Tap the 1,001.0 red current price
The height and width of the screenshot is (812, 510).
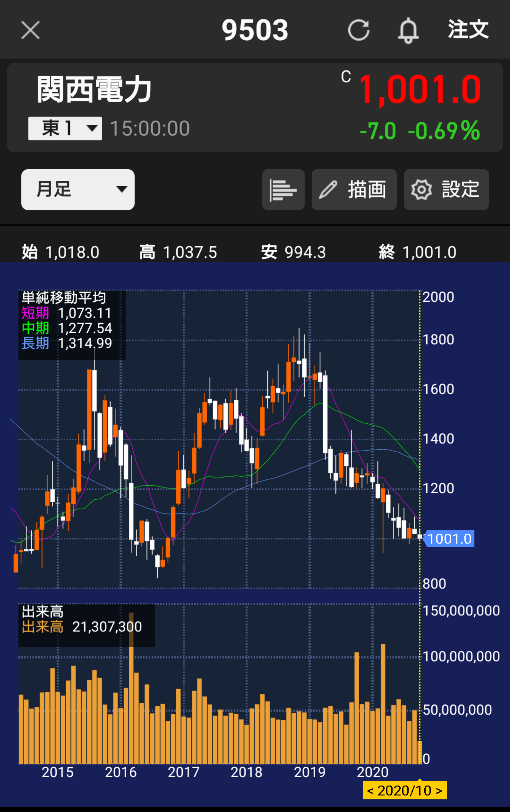tap(420, 90)
